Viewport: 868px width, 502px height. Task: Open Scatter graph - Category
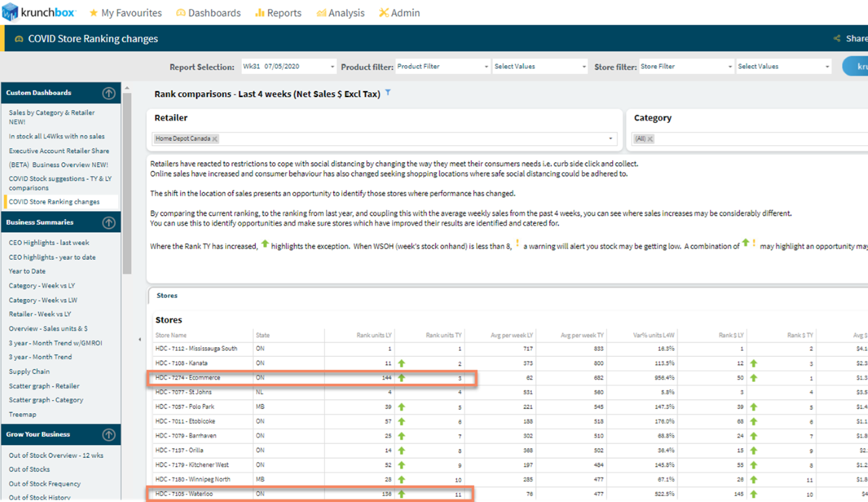[x=46, y=400]
